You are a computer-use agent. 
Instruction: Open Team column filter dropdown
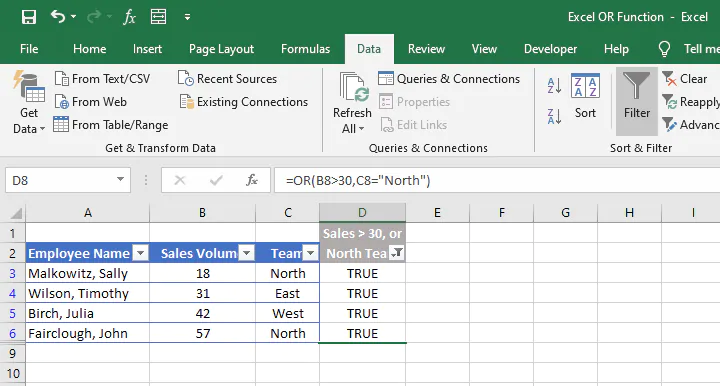[x=311, y=253]
